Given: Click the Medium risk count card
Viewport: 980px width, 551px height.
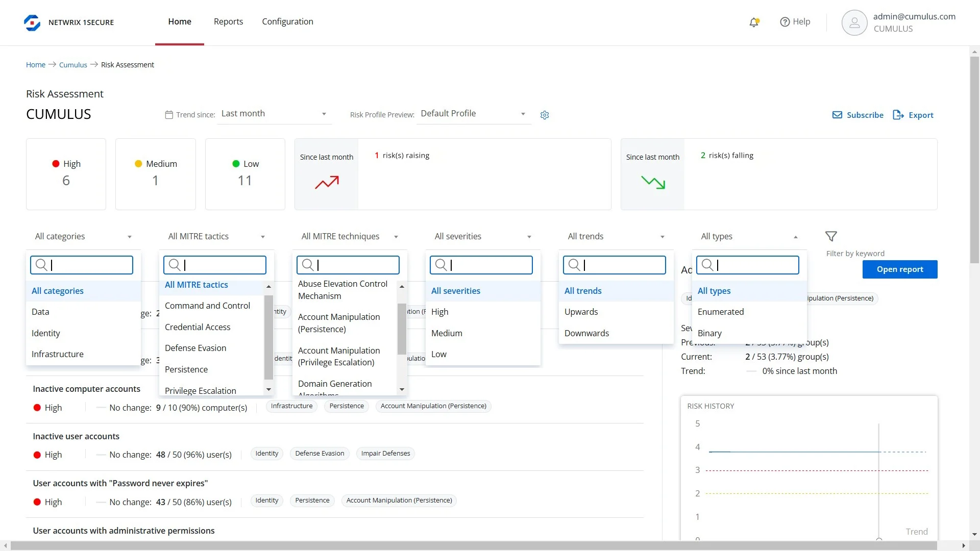Looking at the screenshot, I should (x=156, y=174).
